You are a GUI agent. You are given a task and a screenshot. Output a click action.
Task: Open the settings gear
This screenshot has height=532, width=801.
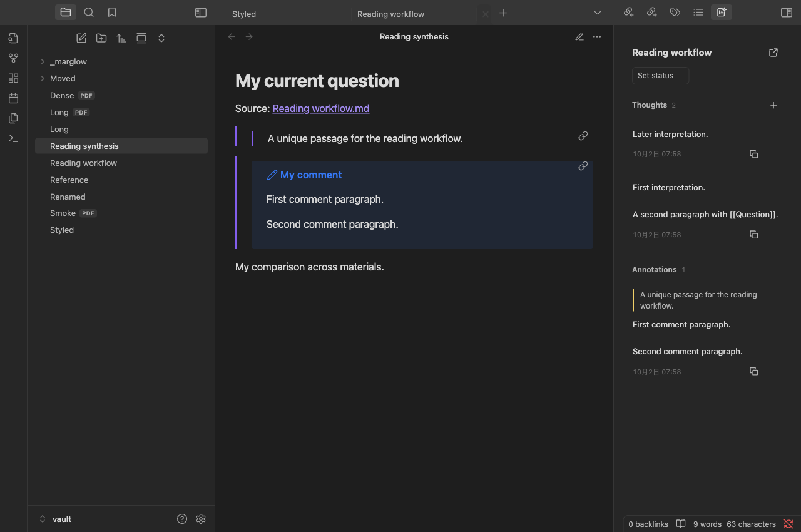pyautogui.click(x=201, y=519)
